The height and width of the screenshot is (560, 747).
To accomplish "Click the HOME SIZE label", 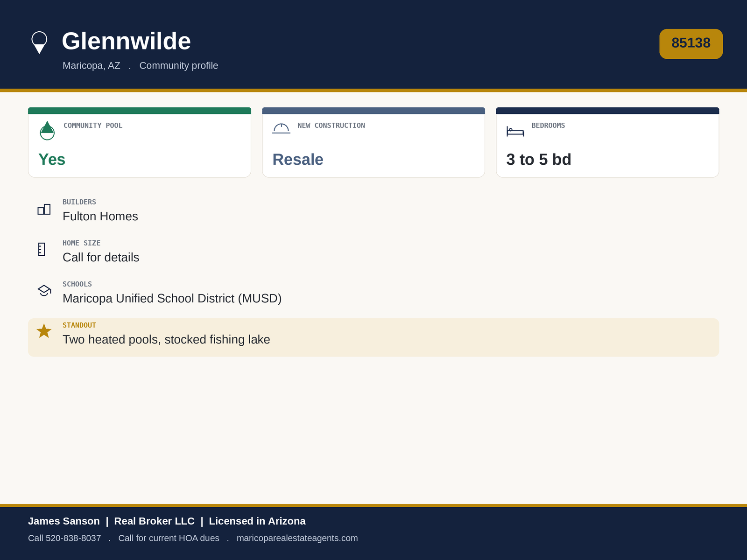I will (x=82, y=243).
